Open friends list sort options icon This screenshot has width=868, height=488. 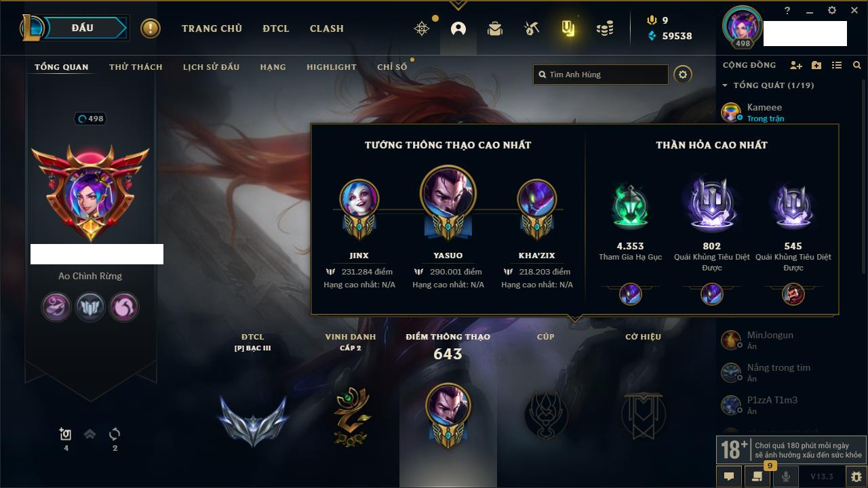pyautogui.click(x=837, y=65)
